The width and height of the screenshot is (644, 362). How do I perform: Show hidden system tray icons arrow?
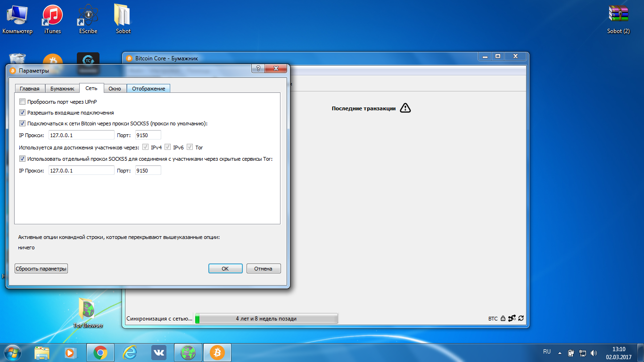(560, 353)
